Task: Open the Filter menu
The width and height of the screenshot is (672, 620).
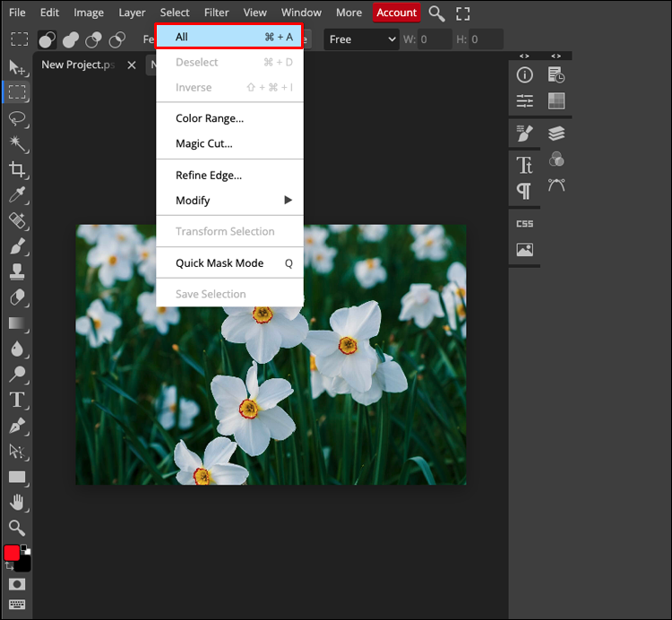Action: click(216, 13)
